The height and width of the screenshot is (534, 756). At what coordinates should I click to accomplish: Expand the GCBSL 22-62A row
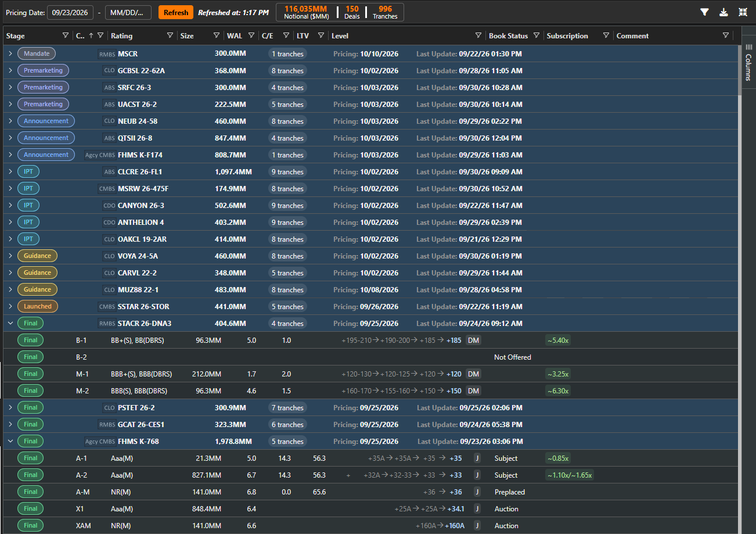click(x=10, y=71)
